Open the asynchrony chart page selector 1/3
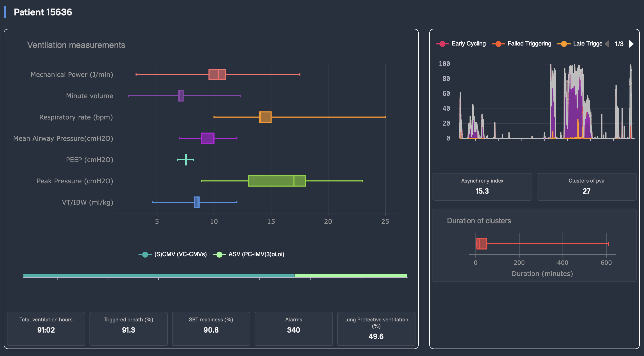644x356 pixels. [619, 44]
